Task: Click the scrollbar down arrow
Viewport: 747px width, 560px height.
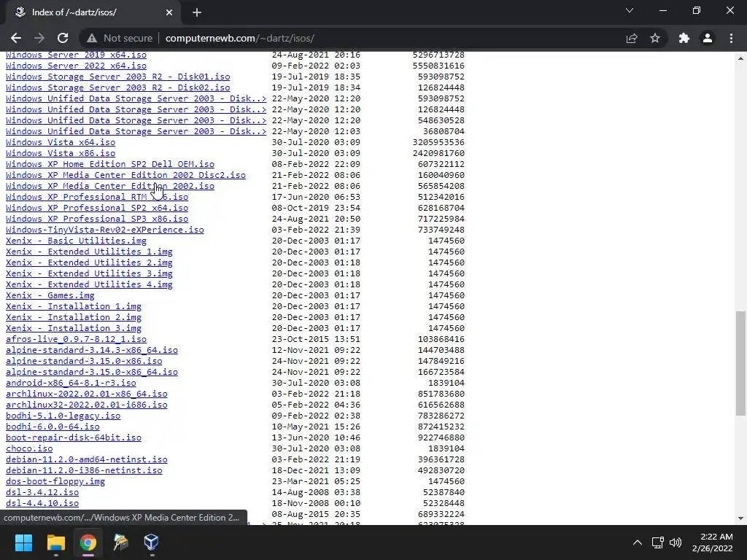Action: [x=740, y=518]
